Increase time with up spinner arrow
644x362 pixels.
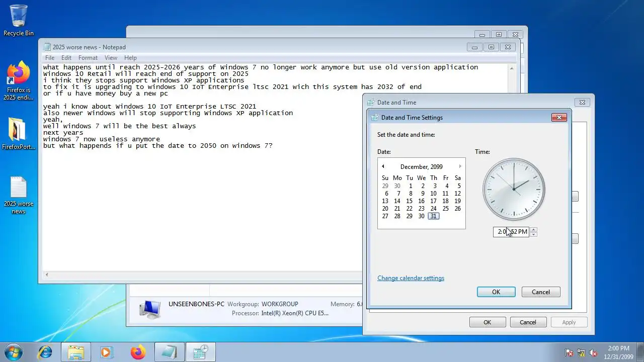pyautogui.click(x=534, y=229)
